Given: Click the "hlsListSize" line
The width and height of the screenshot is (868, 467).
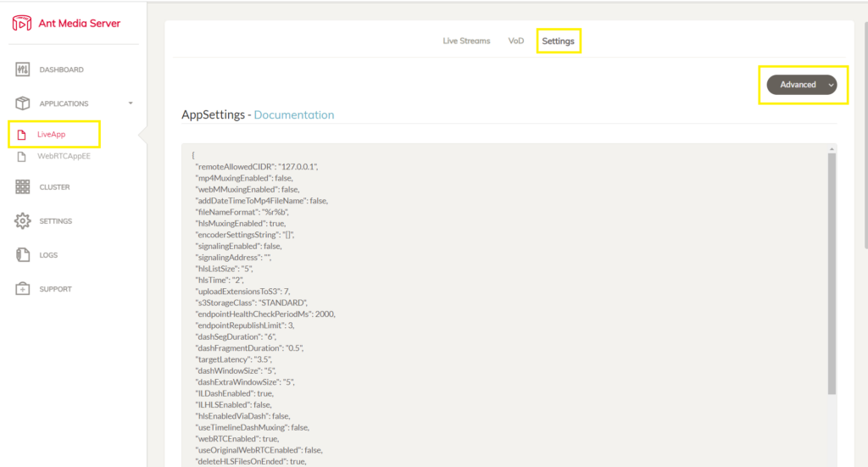Looking at the screenshot, I should point(224,269).
